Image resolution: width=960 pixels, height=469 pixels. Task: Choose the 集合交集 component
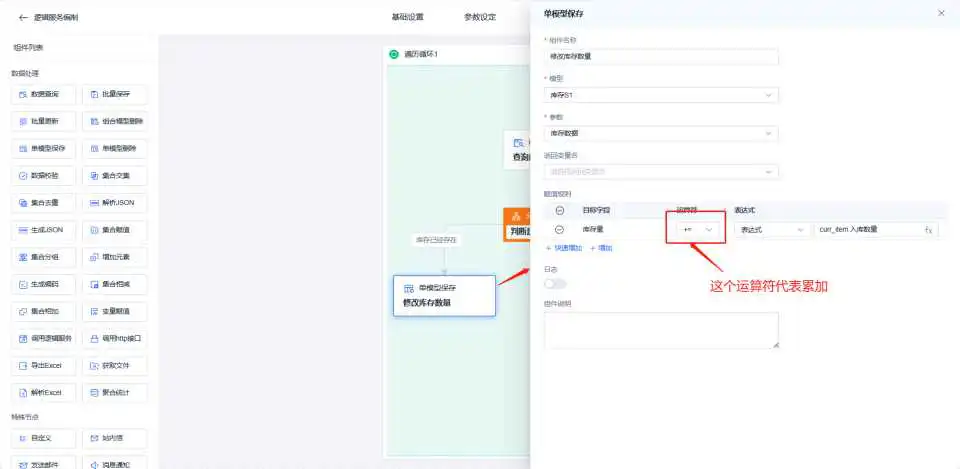point(114,175)
